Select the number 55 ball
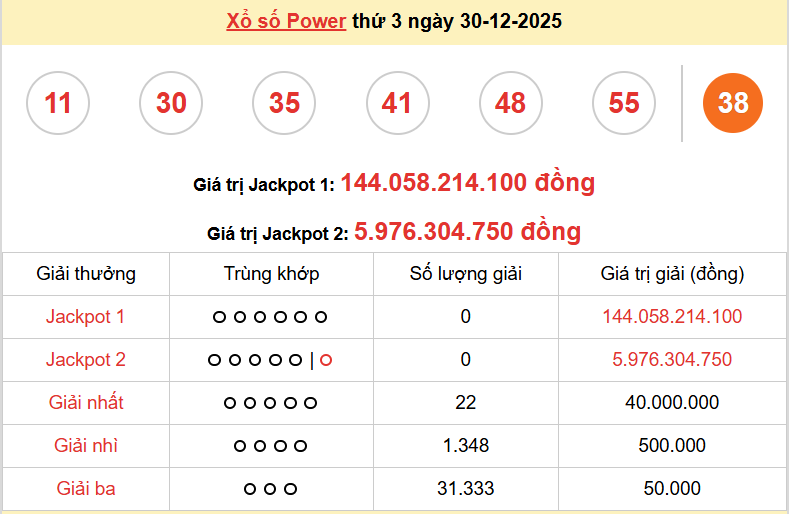This screenshot has width=789, height=514. pyautogui.click(x=623, y=103)
